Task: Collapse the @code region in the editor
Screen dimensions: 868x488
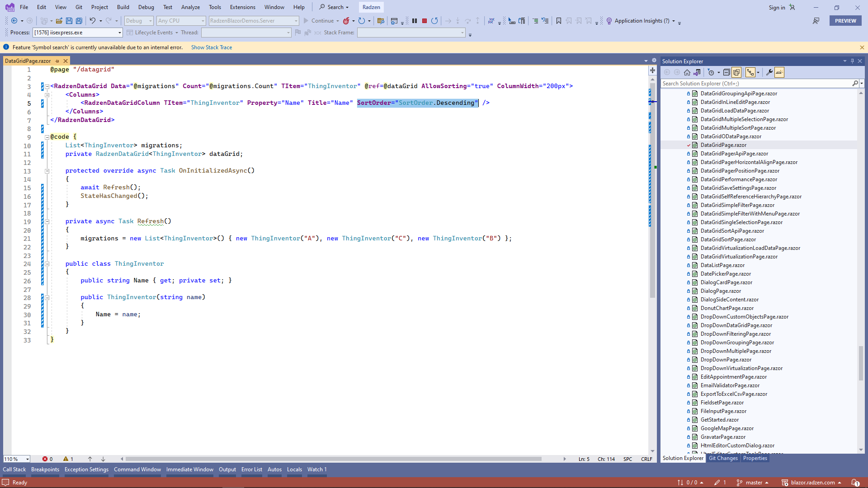Action: click(47, 136)
